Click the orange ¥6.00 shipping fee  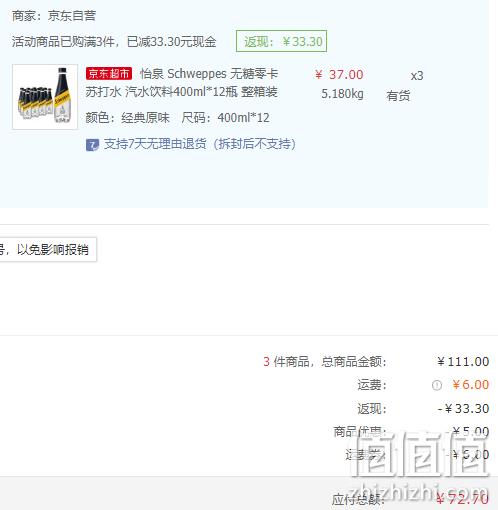(x=470, y=385)
